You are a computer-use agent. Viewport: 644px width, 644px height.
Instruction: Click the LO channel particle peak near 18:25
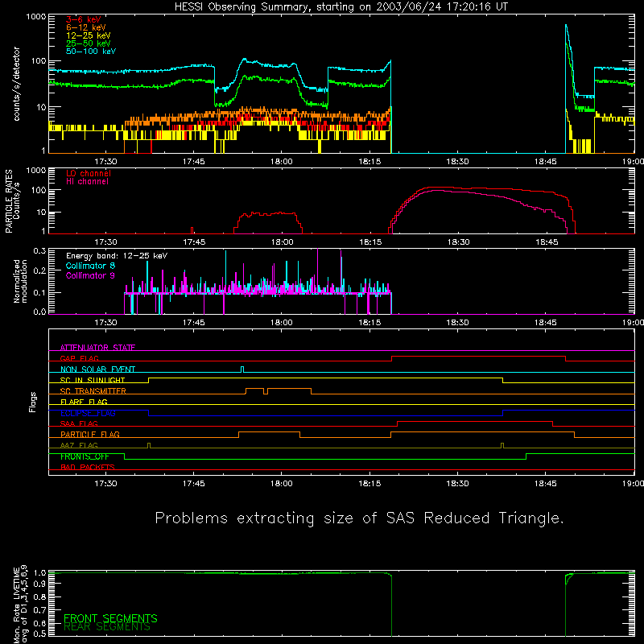(x=436, y=188)
